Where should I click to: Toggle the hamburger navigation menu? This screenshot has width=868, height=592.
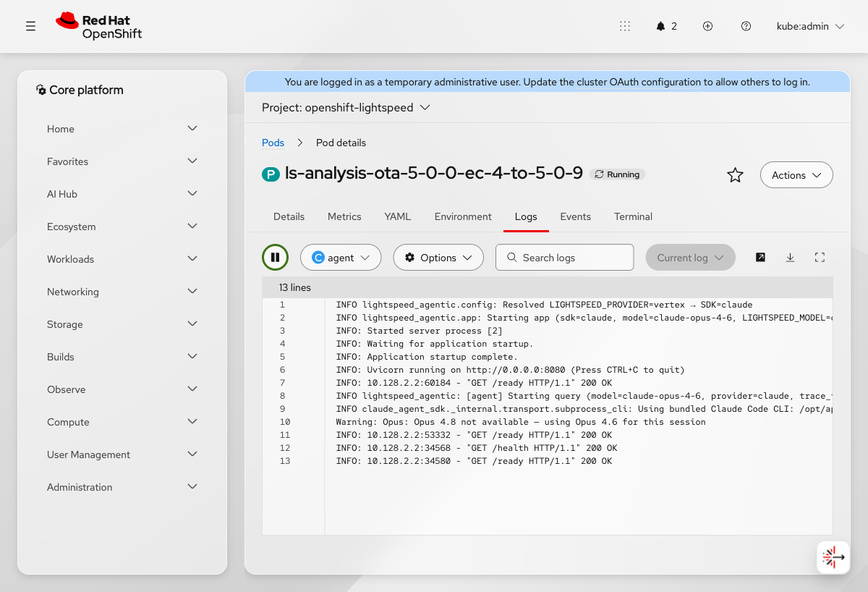[30, 26]
